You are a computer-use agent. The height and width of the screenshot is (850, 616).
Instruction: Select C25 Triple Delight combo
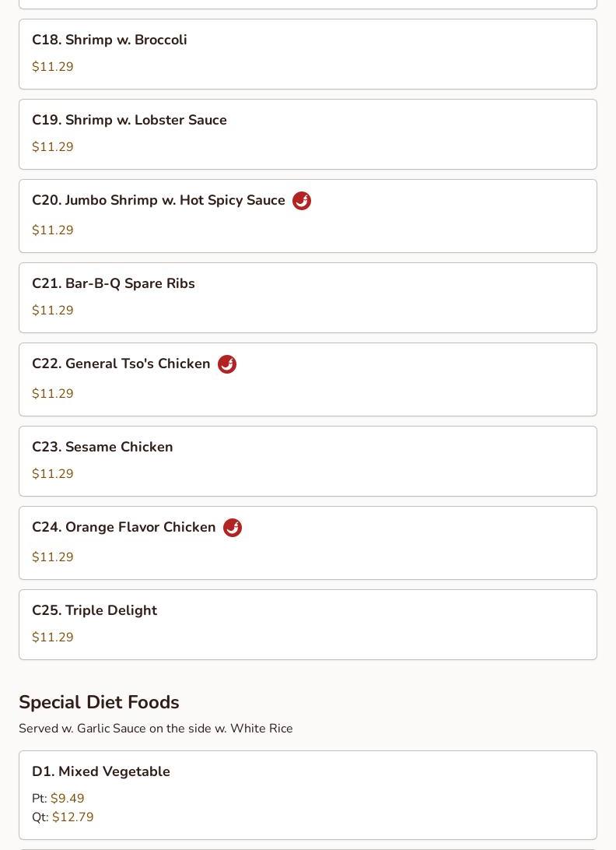[x=308, y=625]
